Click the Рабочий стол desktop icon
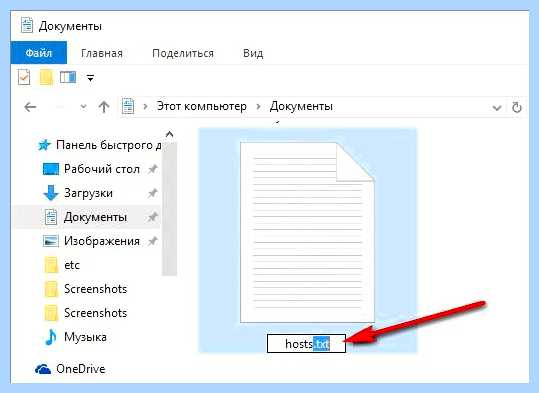The image size is (539, 393). click(x=51, y=169)
